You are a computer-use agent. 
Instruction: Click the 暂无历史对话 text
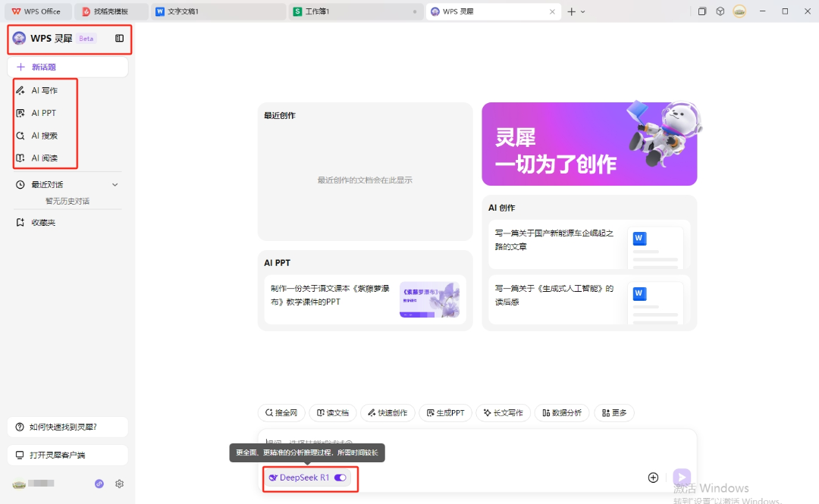pos(67,201)
